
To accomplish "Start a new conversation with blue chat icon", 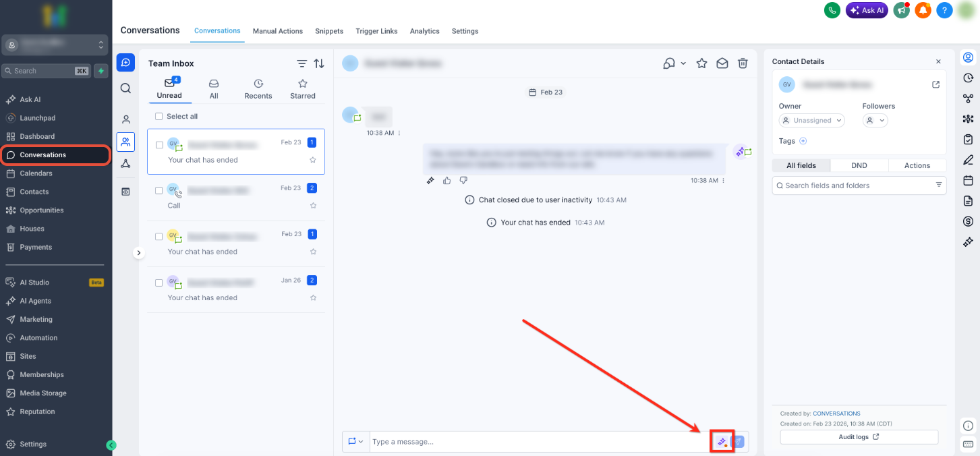I will (x=125, y=62).
